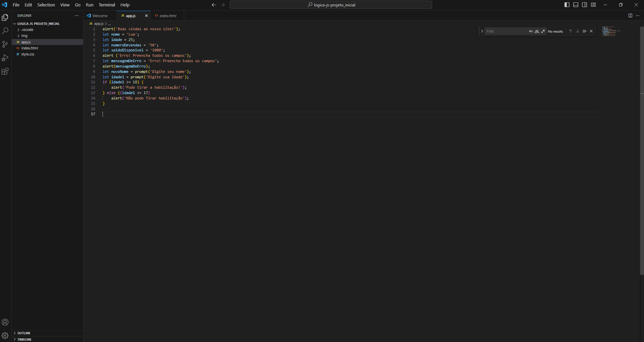The width and height of the screenshot is (644, 342).
Task: Open the Selection menu
Action: pyautogui.click(x=46, y=5)
